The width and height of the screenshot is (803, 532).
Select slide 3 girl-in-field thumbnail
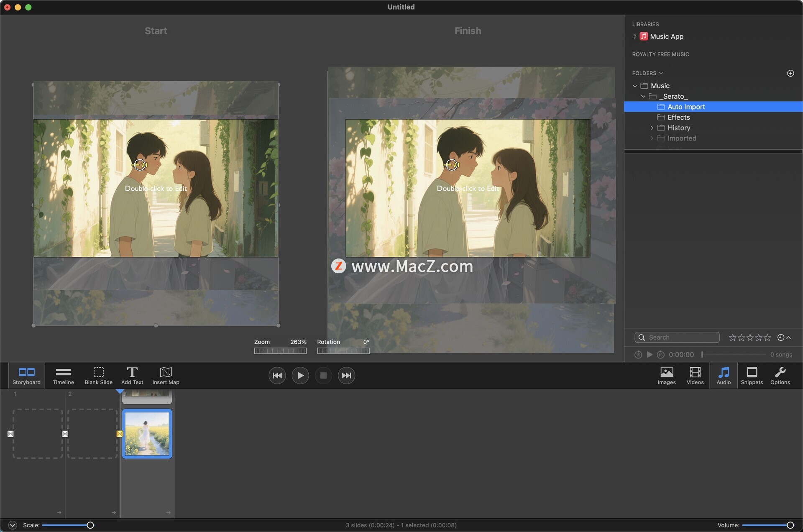(147, 434)
